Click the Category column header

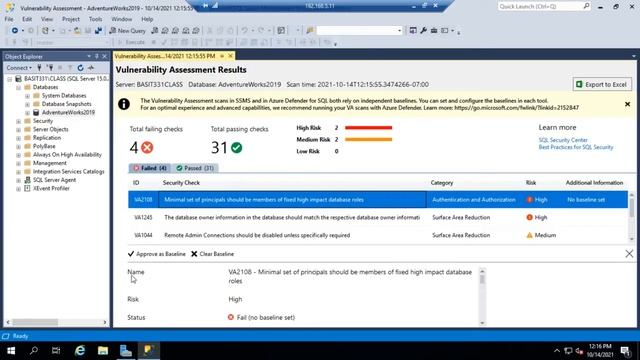click(x=442, y=183)
